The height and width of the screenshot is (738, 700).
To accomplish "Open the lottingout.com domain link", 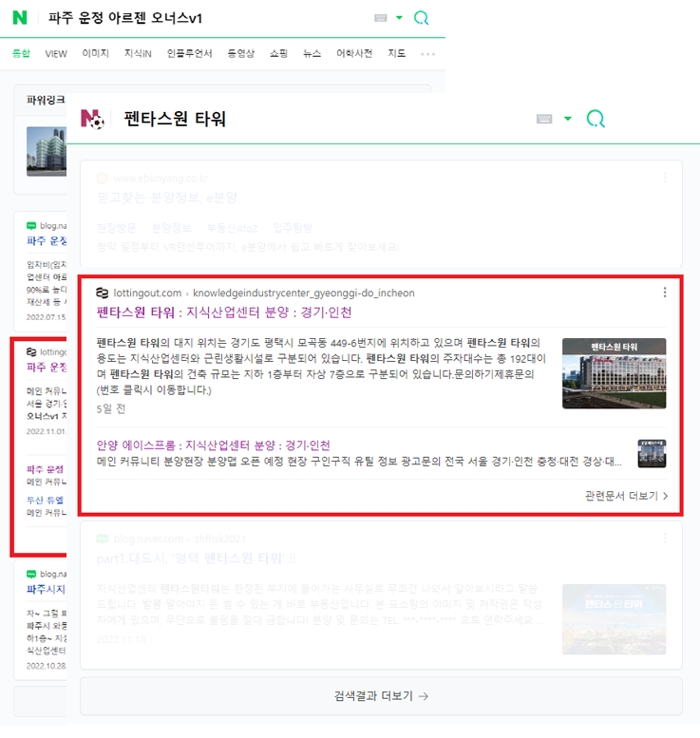I will pyautogui.click(x=147, y=293).
